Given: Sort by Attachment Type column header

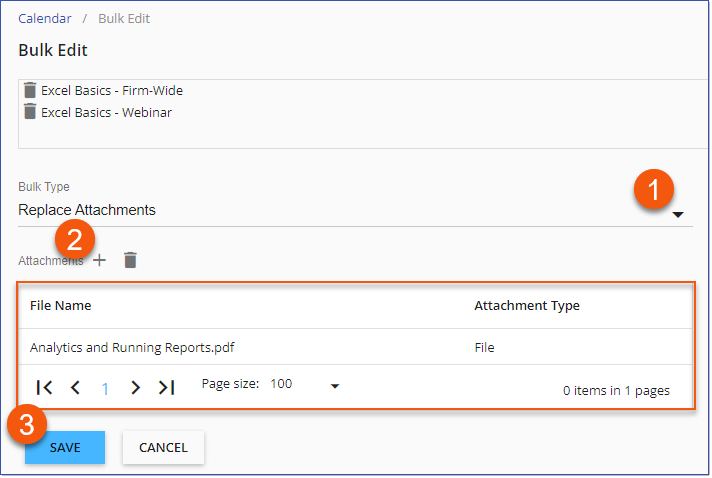Looking at the screenshot, I should (527, 306).
